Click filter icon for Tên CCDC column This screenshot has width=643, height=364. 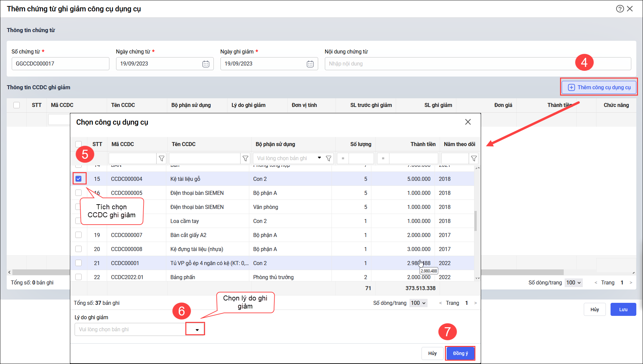(245, 158)
